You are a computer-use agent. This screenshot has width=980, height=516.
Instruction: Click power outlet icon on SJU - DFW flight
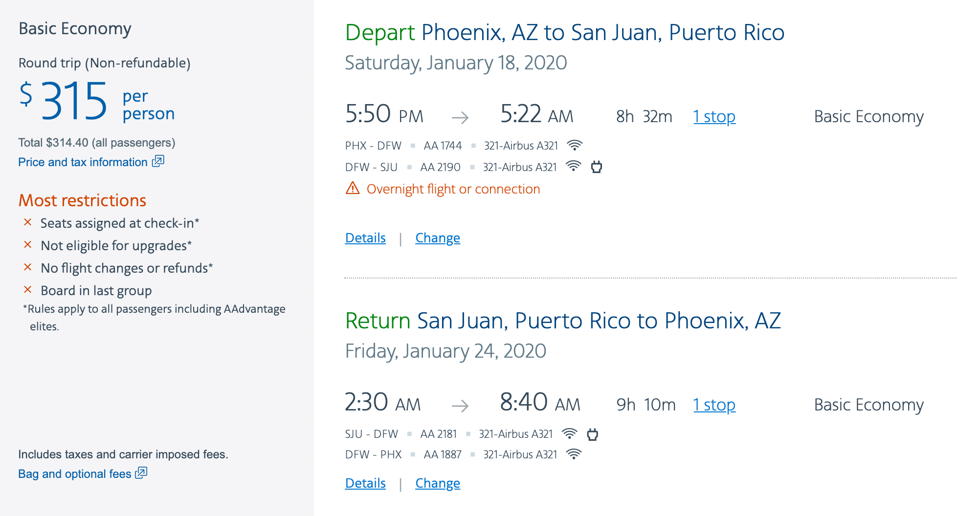[x=592, y=434]
